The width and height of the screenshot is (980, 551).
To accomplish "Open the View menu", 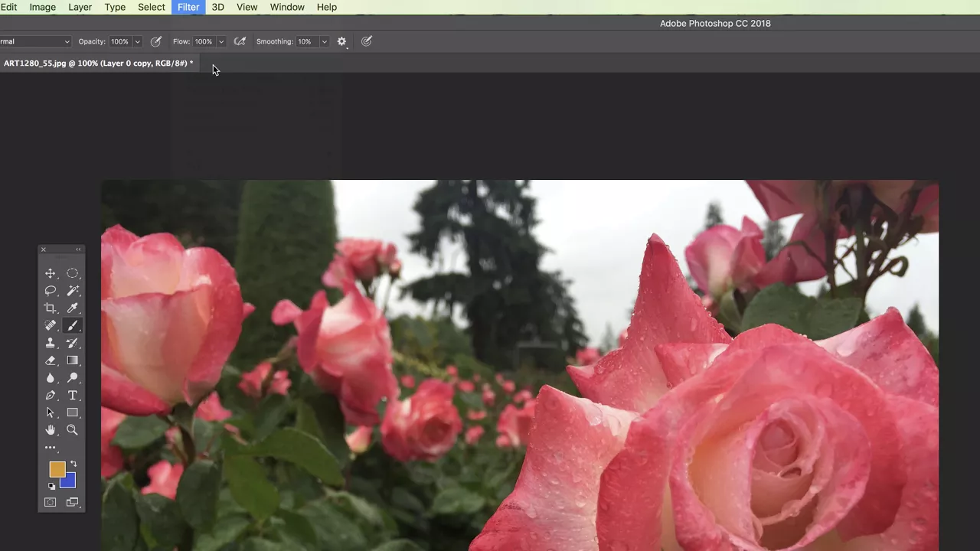I will [x=247, y=7].
